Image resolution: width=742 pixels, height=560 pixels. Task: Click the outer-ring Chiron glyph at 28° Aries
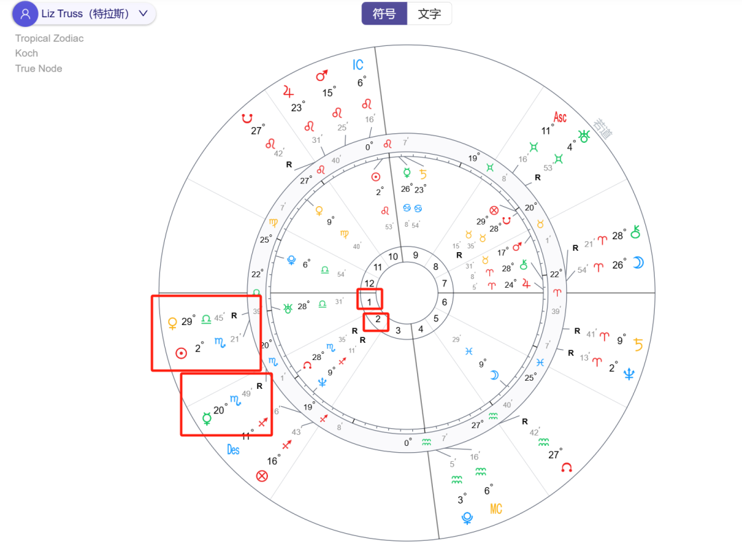[635, 232]
